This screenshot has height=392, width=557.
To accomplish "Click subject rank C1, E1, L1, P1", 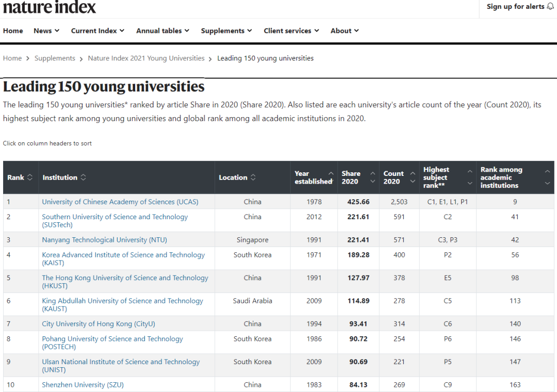I will [448, 202].
